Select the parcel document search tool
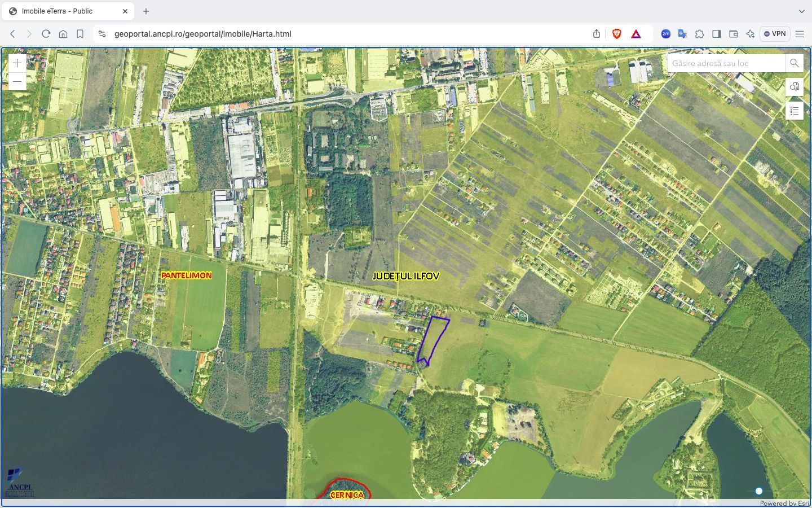The width and height of the screenshot is (812, 508). click(x=795, y=87)
